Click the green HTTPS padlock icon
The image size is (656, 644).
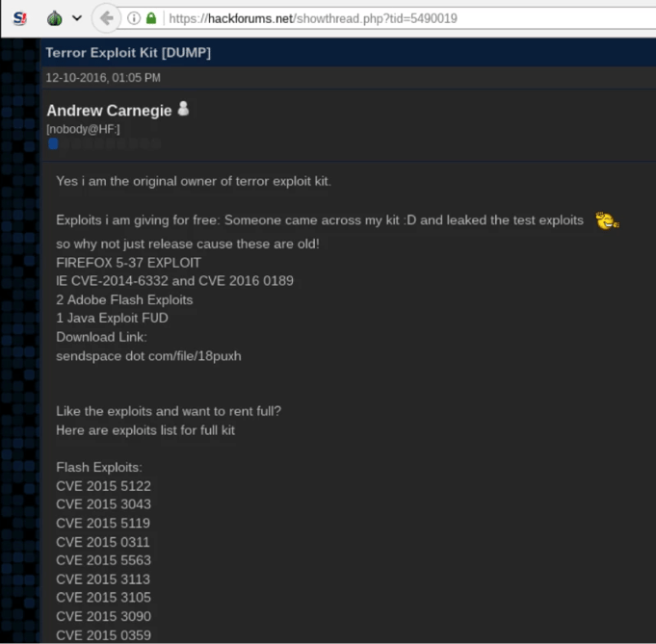click(151, 18)
